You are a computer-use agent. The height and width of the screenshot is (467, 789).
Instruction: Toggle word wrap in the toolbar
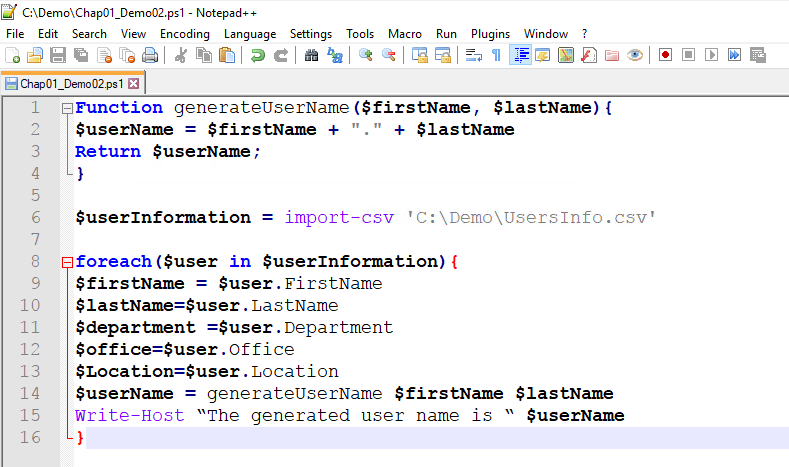(473, 55)
